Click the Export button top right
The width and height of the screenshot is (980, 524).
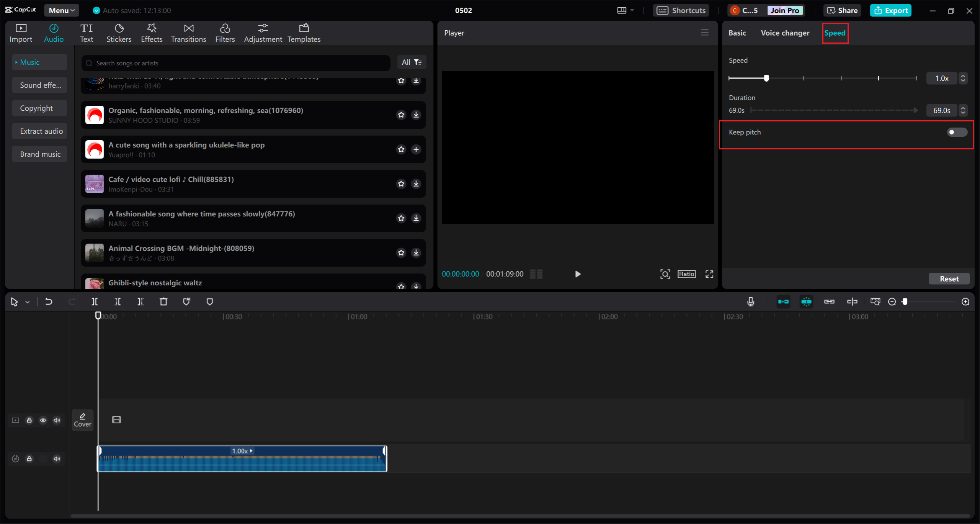[890, 10]
